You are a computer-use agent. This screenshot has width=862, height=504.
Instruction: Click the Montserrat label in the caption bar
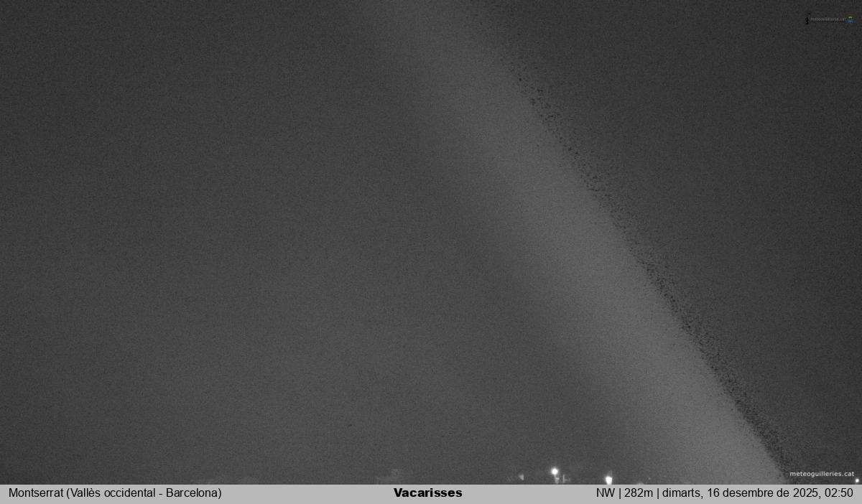pos(36,493)
